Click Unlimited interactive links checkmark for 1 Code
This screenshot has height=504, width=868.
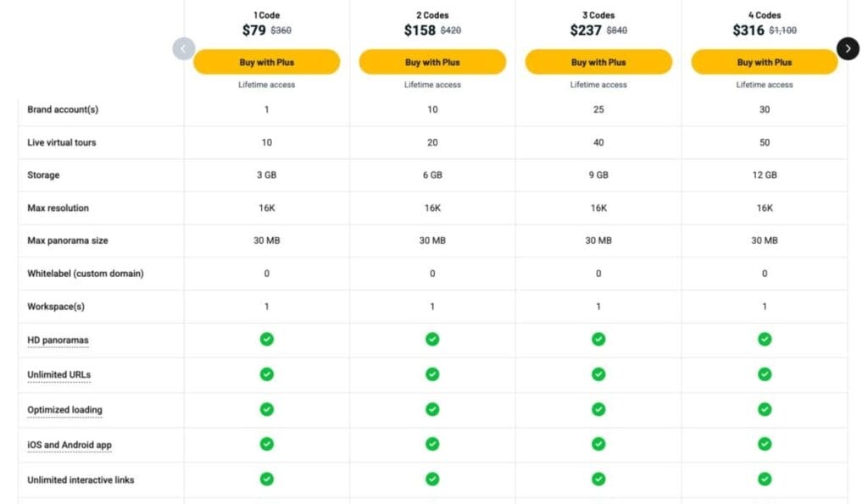(x=266, y=479)
